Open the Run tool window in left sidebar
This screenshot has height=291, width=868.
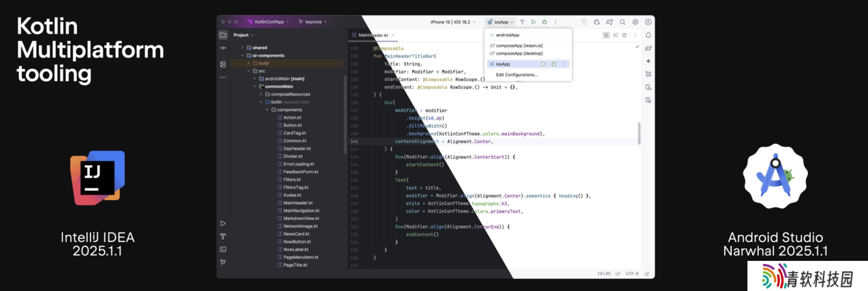point(223,224)
